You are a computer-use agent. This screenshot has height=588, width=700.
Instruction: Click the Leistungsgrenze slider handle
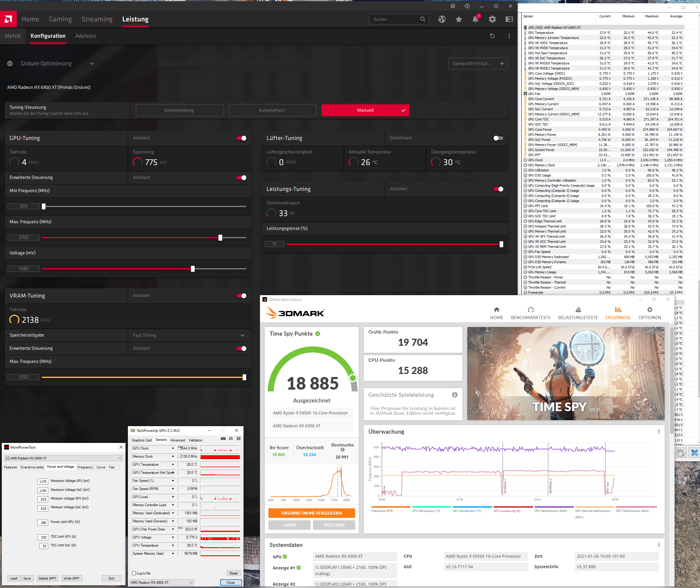click(x=501, y=245)
